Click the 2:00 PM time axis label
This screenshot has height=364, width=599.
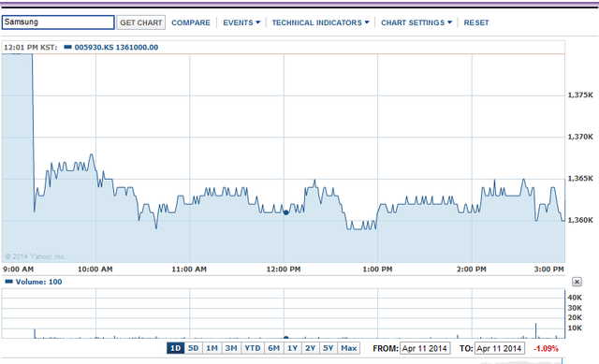click(472, 269)
